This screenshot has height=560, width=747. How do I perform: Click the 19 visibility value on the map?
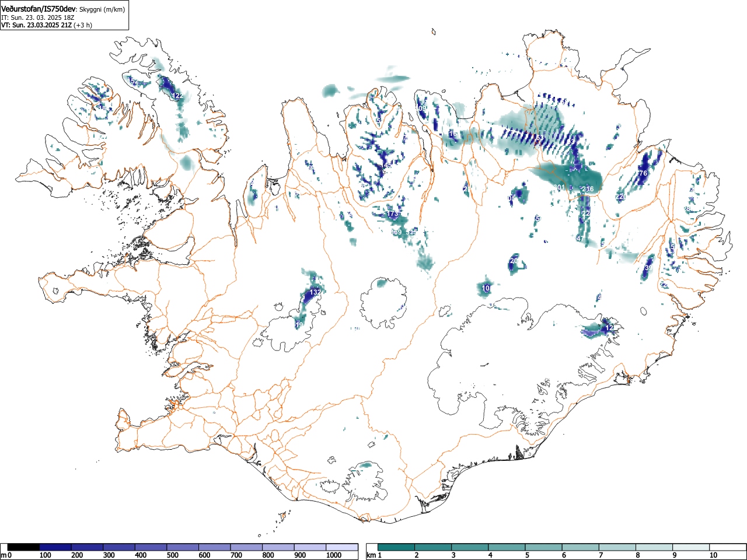[299, 325]
